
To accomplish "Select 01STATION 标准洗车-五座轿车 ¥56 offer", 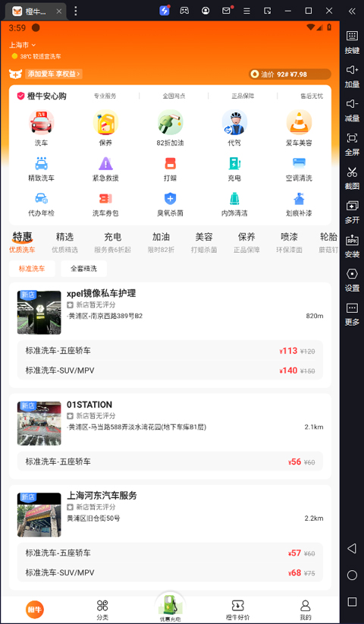I will coord(170,462).
